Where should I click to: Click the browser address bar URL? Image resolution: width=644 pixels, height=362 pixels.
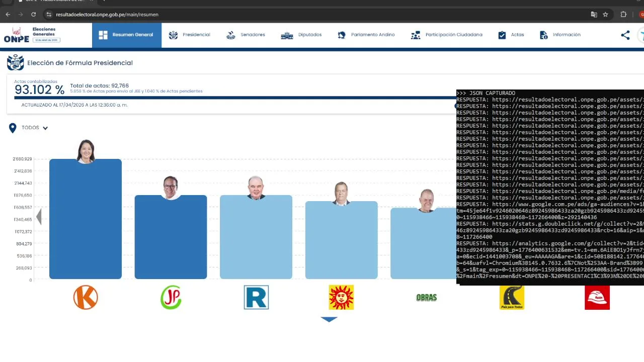coord(107,15)
